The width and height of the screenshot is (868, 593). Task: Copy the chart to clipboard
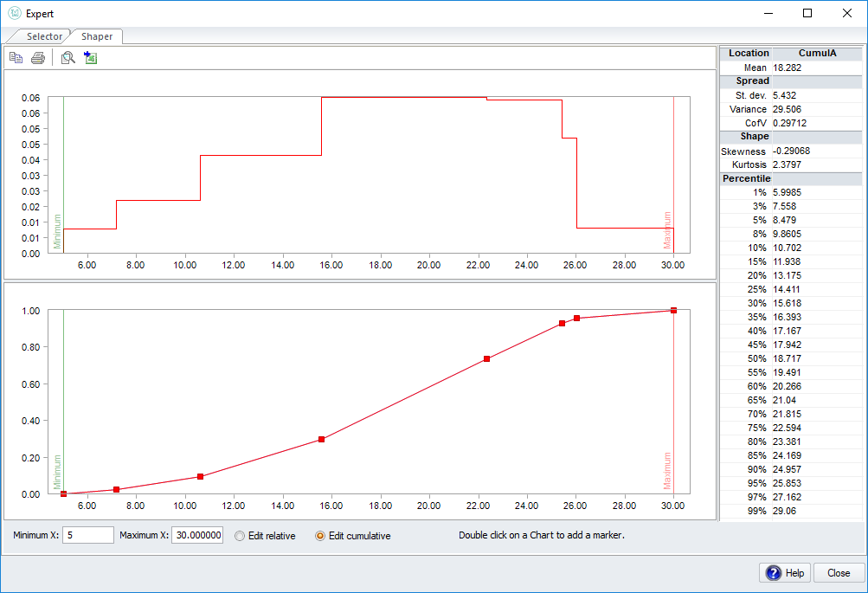coord(16,56)
